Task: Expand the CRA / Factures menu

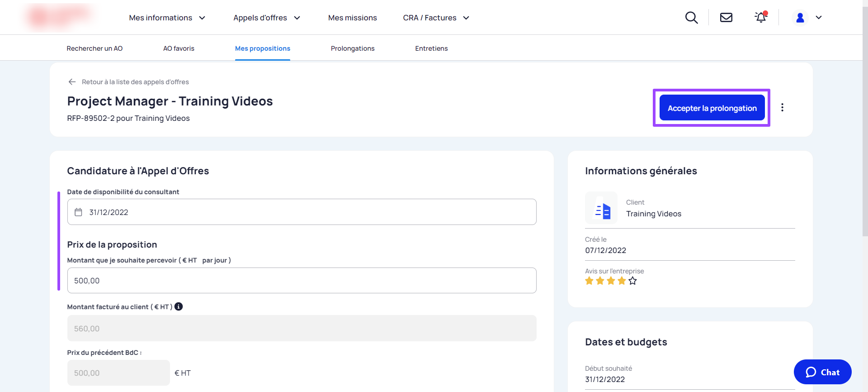Action: click(436, 18)
